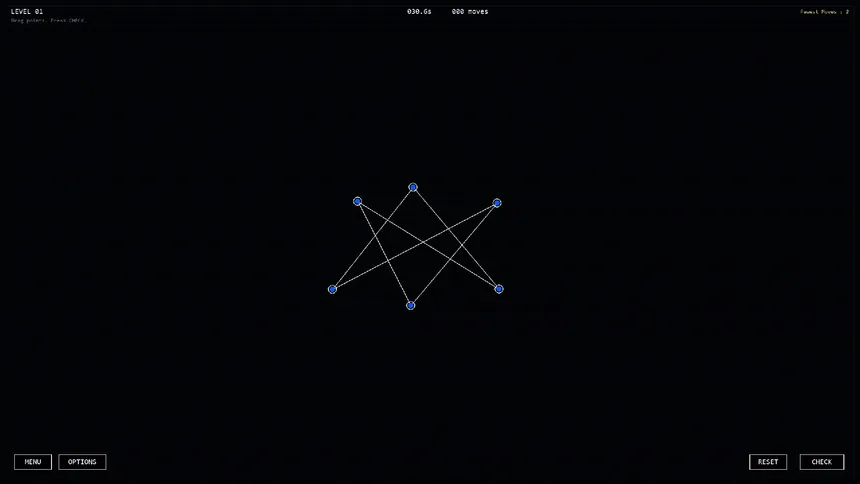Select the lower-left blue point
The image size is (860, 484).
click(x=332, y=289)
